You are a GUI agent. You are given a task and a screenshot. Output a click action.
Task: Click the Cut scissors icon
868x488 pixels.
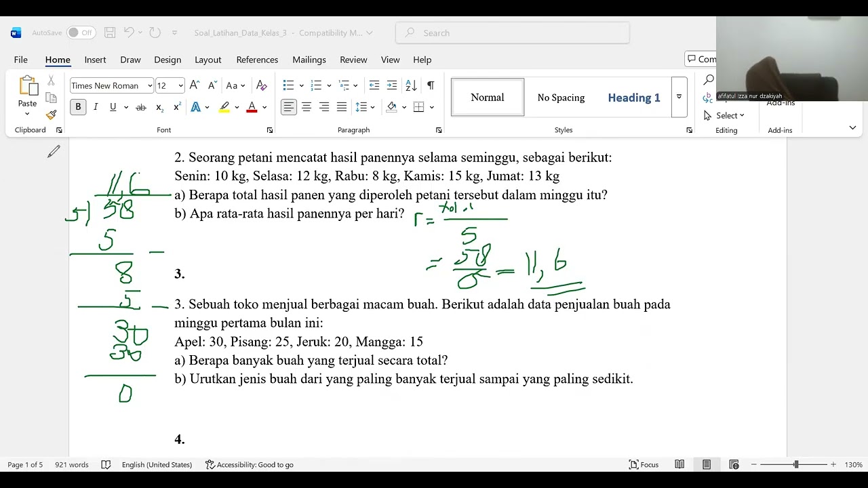click(x=51, y=81)
